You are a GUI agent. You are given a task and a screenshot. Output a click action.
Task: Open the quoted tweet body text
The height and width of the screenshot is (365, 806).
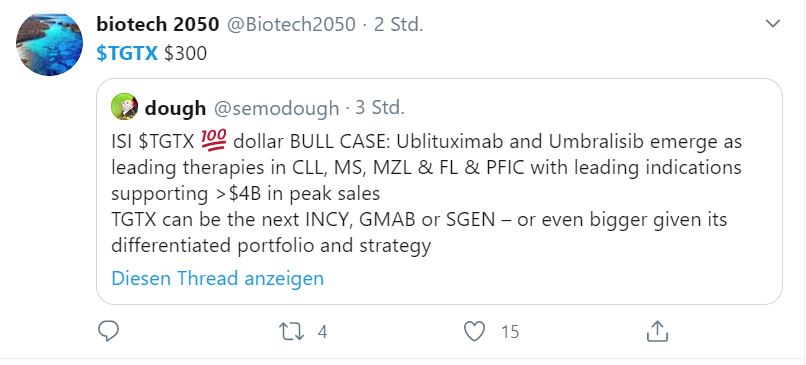point(426,193)
